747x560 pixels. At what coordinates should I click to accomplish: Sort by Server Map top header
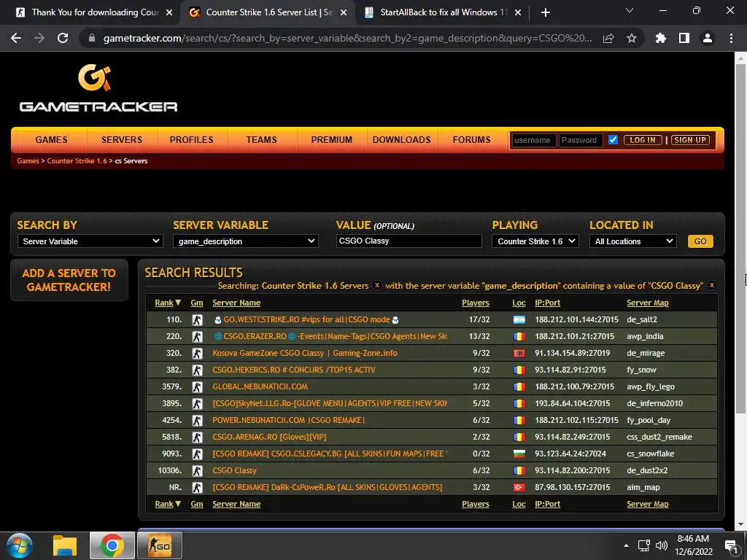coord(648,303)
